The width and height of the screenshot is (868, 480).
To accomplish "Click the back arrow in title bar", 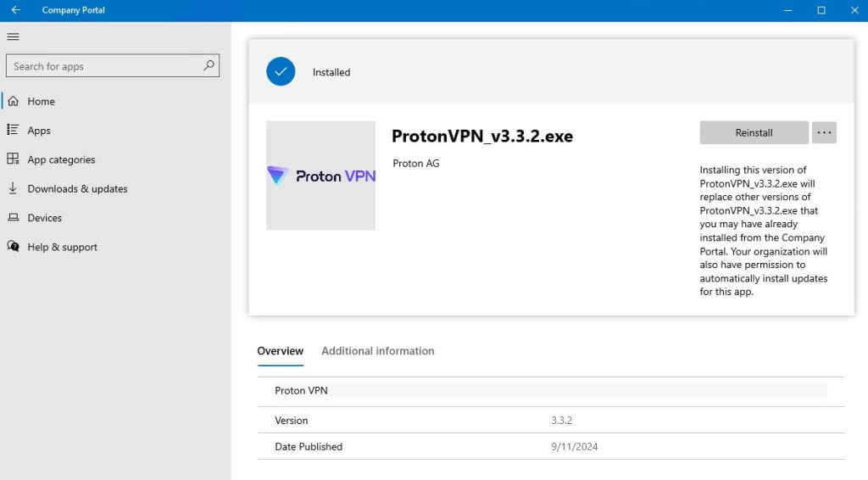I will click(x=15, y=10).
